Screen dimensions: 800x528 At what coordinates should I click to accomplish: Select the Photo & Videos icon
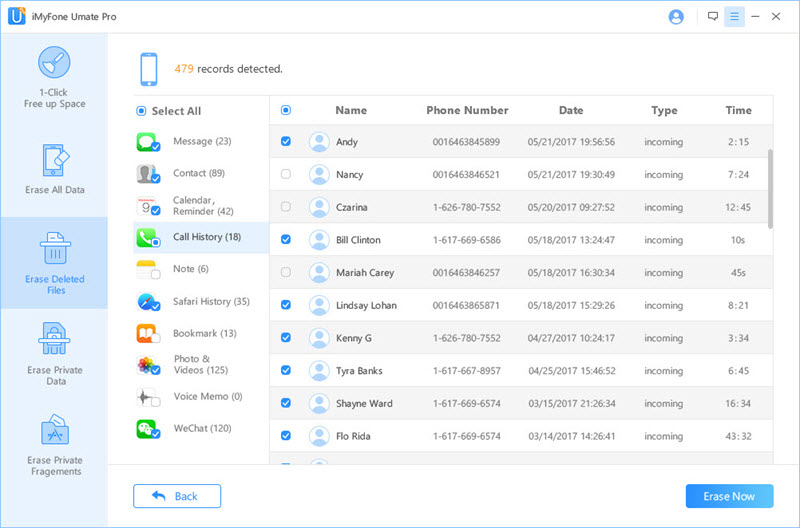click(x=148, y=365)
